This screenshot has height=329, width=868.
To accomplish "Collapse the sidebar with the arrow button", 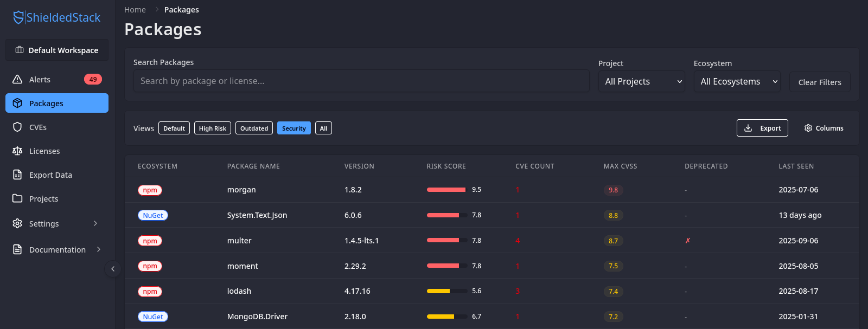I will tap(112, 268).
